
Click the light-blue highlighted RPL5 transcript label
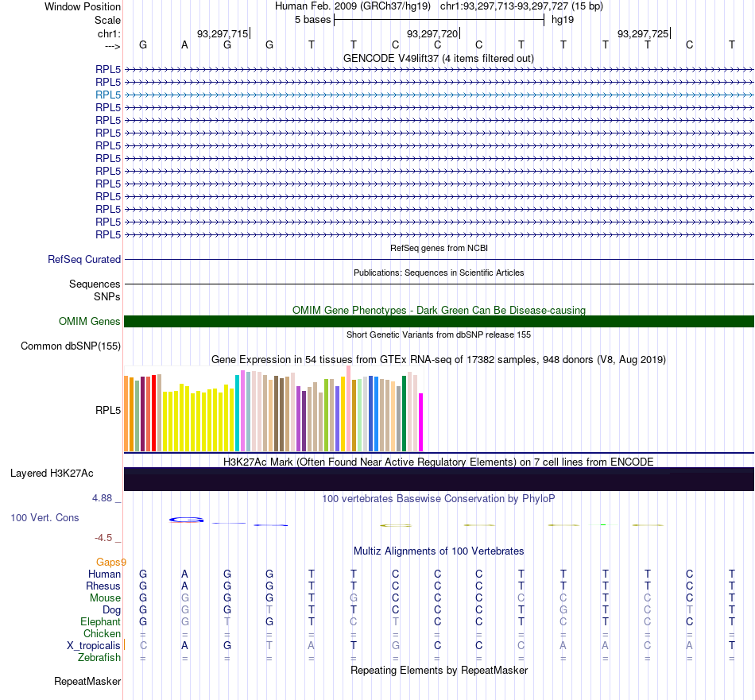tap(108, 95)
